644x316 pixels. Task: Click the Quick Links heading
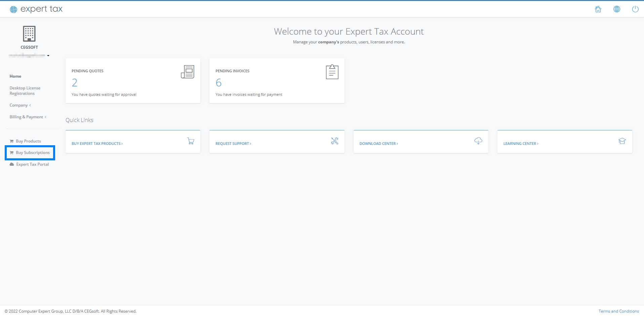(x=79, y=120)
